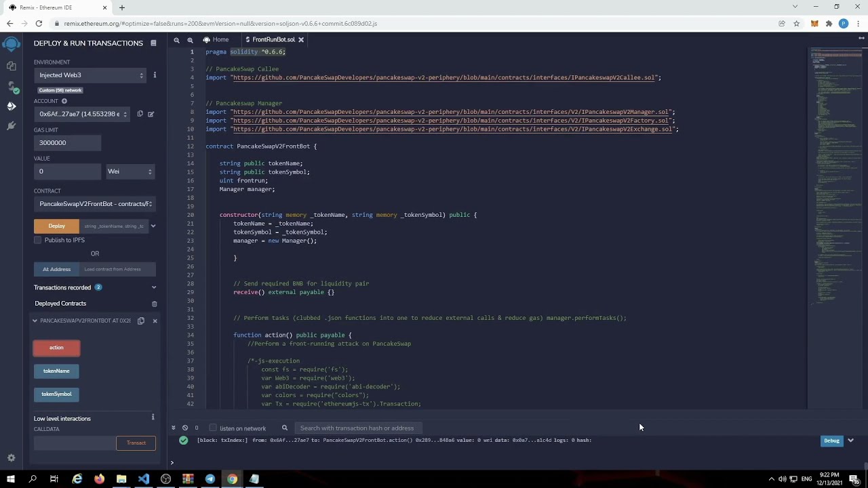Open the Windows Start menu
This screenshot has height=488, width=868.
pos(11,479)
